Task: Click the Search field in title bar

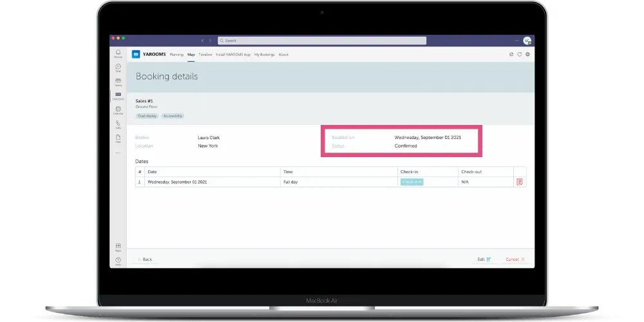Action: click(x=322, y=41)
